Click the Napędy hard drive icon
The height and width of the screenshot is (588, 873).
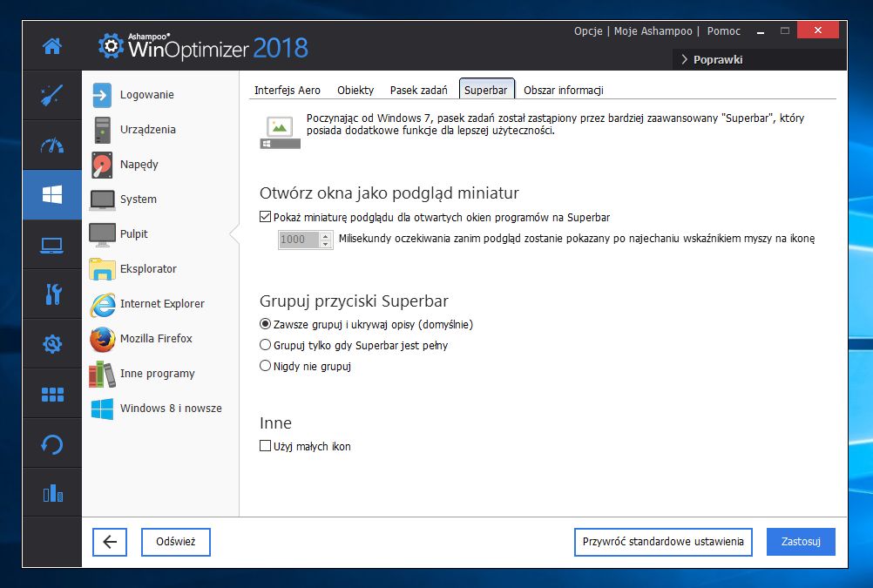102,165
